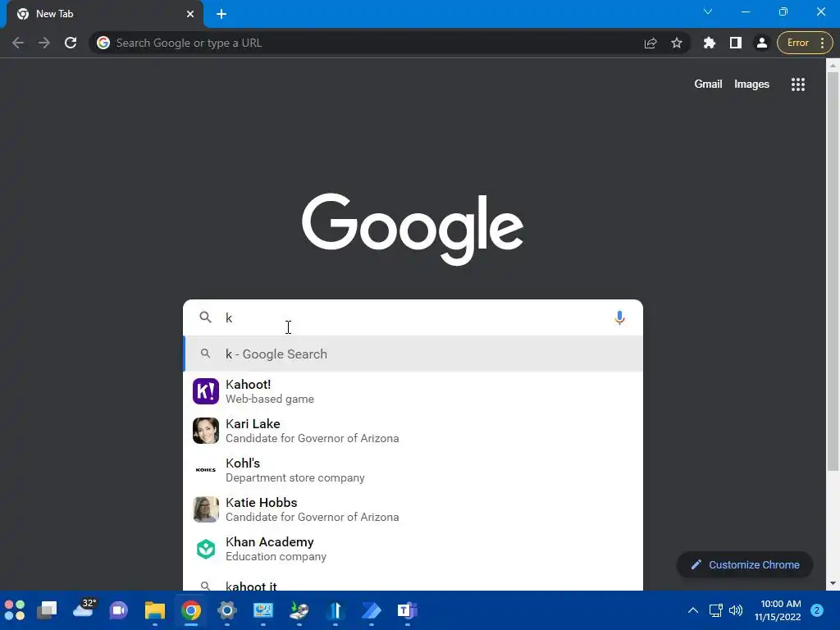Image resolution: width=840 pixels, height=630 pixels.
Task: Click the browser back arrow
Action: pyautogui.click(x=18, y=43)
